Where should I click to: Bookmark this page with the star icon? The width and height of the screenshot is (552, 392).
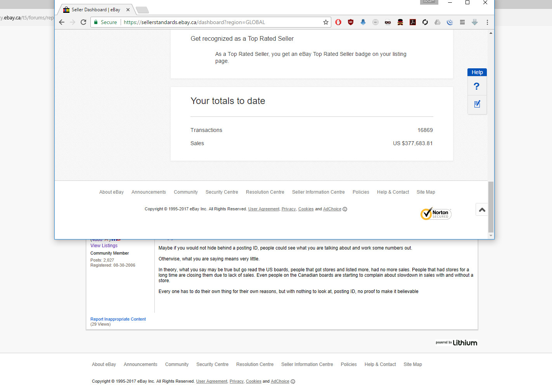[x=326, y=22]
